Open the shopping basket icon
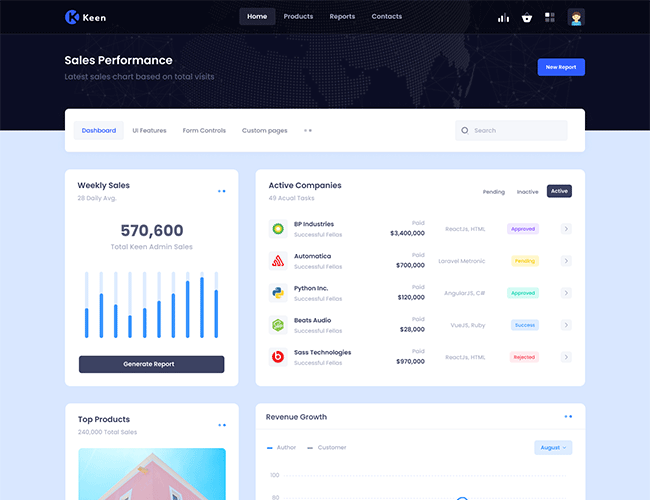 click(x=526, y=17)
